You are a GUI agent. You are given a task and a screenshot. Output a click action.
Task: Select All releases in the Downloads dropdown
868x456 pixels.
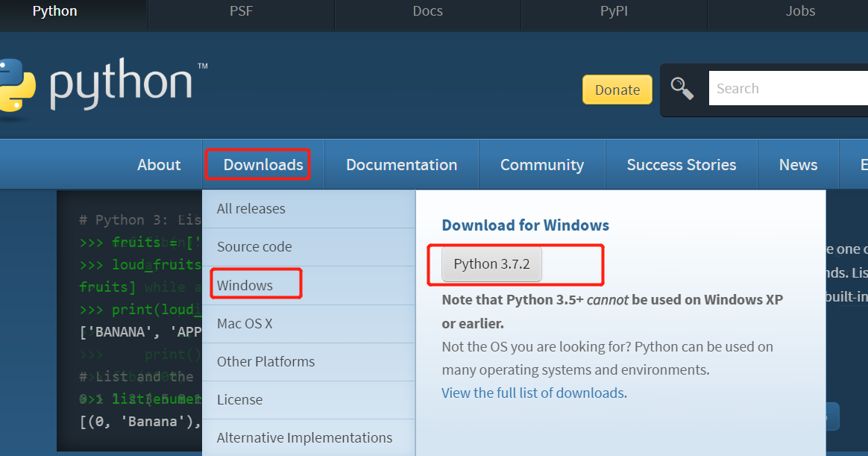[x=309, y=209]
